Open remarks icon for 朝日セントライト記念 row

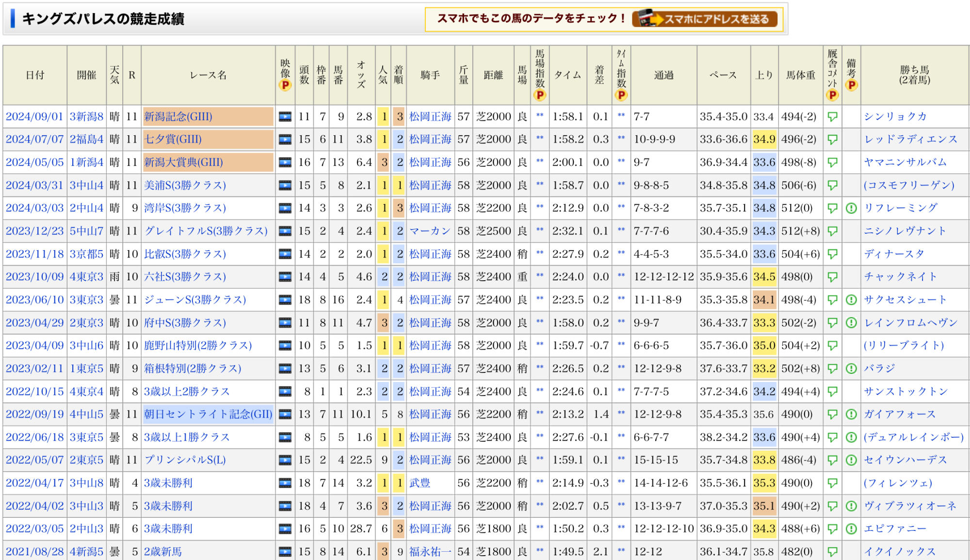(851, 415)
